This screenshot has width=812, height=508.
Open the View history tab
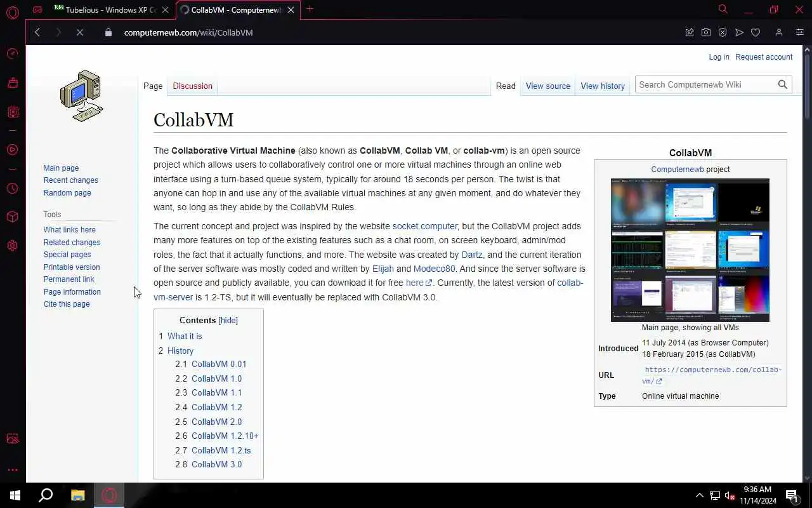(x=603, y=86)
